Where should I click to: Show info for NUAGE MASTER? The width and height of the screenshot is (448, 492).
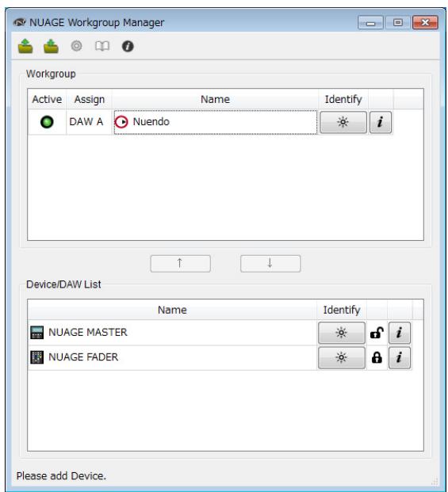click(400, 333)
